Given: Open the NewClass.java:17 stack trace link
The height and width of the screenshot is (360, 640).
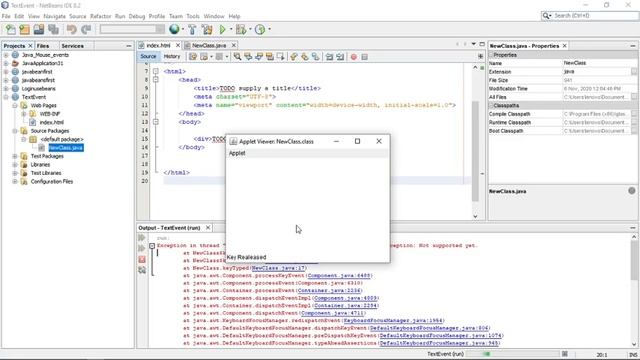Looking at the screenshot, I should pos(278,268).
